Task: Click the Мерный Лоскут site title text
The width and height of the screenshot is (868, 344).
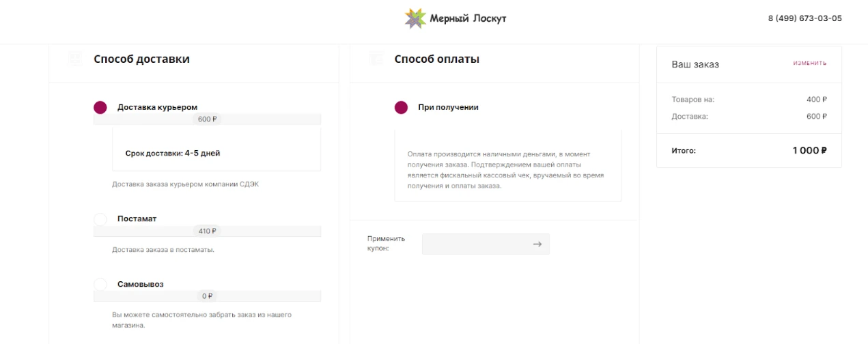Action: pos(468,18)
